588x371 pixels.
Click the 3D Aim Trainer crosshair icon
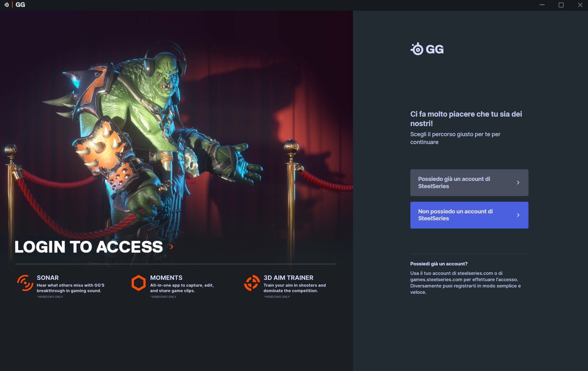click(x=252, y=283)
